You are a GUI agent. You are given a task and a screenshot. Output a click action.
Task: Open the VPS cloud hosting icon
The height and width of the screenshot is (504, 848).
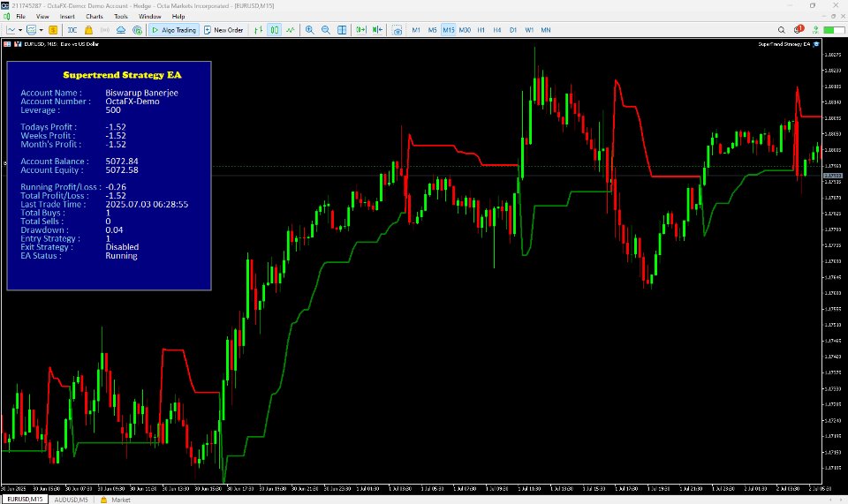[x=121, y=30]
